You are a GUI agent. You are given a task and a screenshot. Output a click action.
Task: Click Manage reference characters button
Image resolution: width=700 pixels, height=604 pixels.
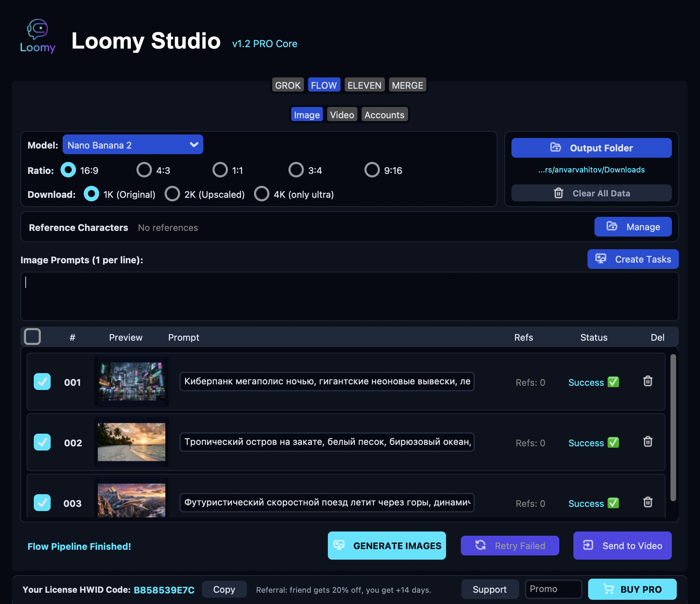(633, 227)
